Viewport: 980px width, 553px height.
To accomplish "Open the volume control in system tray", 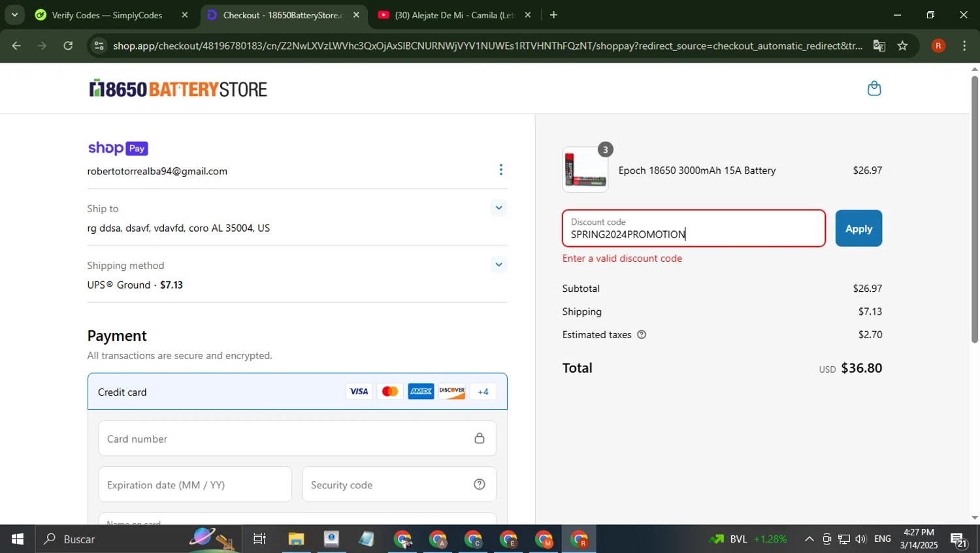I will [x=860, y=539].
